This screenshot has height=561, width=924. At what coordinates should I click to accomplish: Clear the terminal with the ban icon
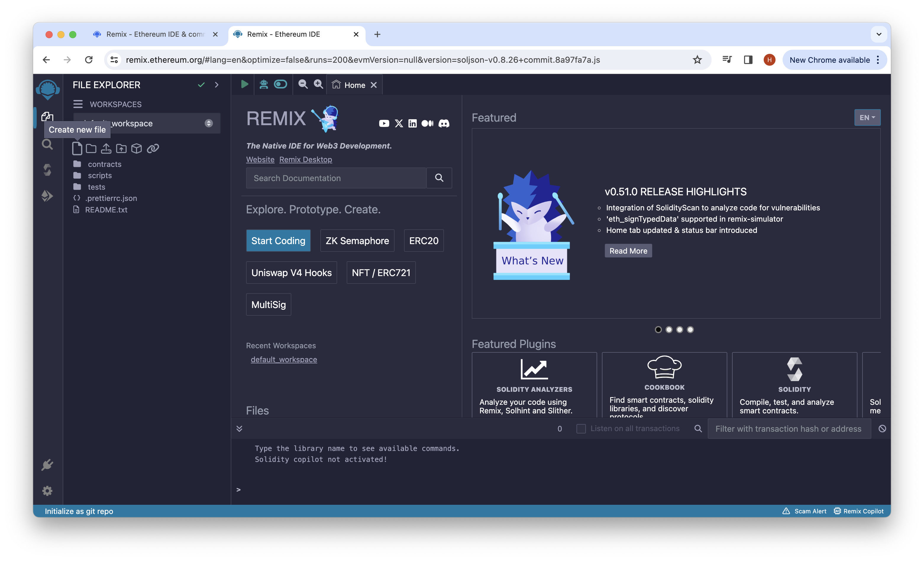point(882,428)
